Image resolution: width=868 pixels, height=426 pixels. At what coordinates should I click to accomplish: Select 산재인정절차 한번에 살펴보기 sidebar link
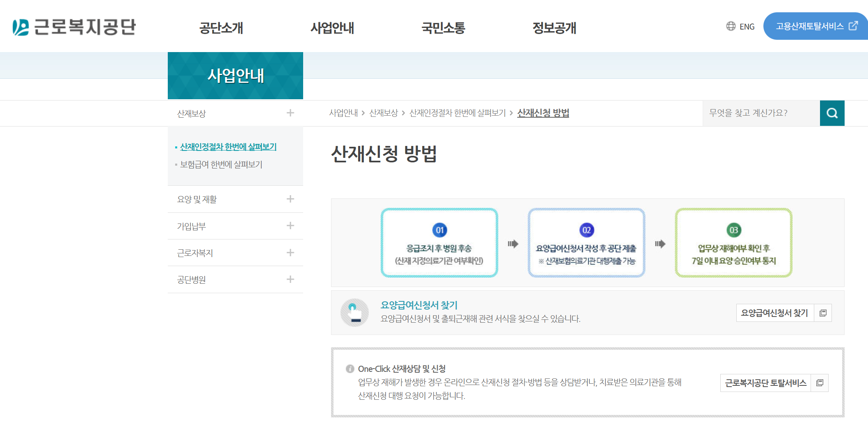pos(228,147)
